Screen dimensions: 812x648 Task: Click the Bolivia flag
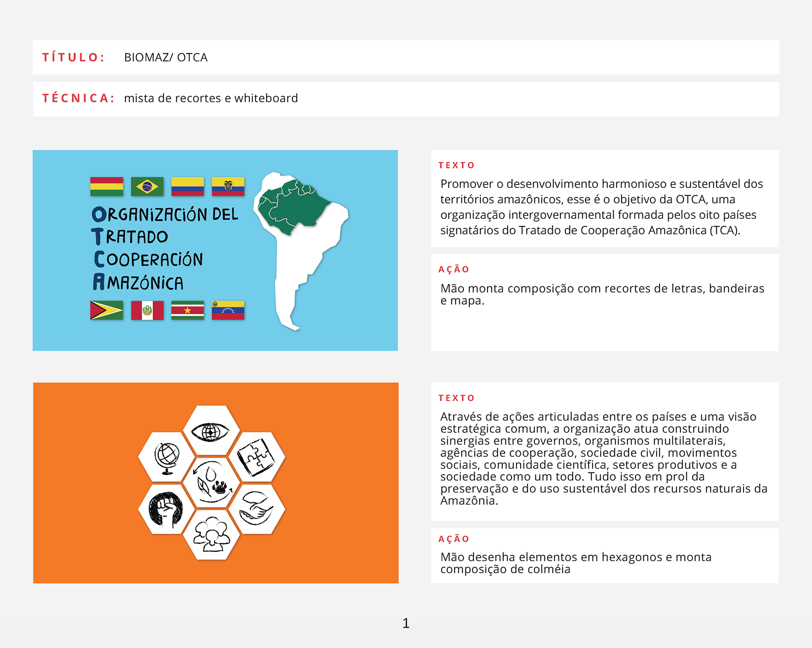pyautogui.click(x=107, y=187)
